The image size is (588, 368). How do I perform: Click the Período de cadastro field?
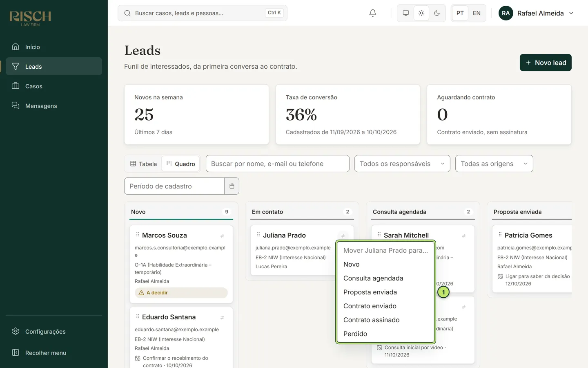(x=174, y=186)
